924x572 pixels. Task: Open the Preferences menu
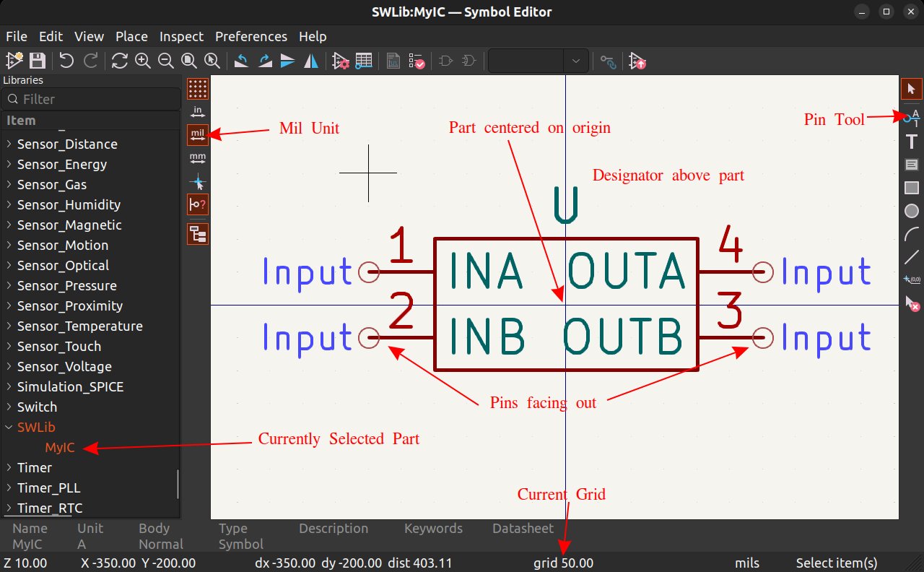[x=251, y=36]
